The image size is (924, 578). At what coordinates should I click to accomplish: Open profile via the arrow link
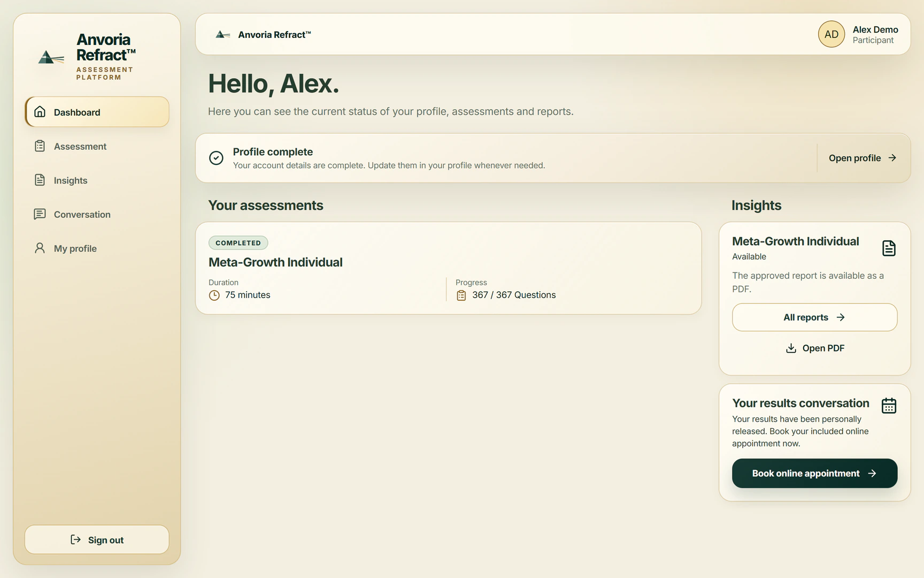click(863, 158)
